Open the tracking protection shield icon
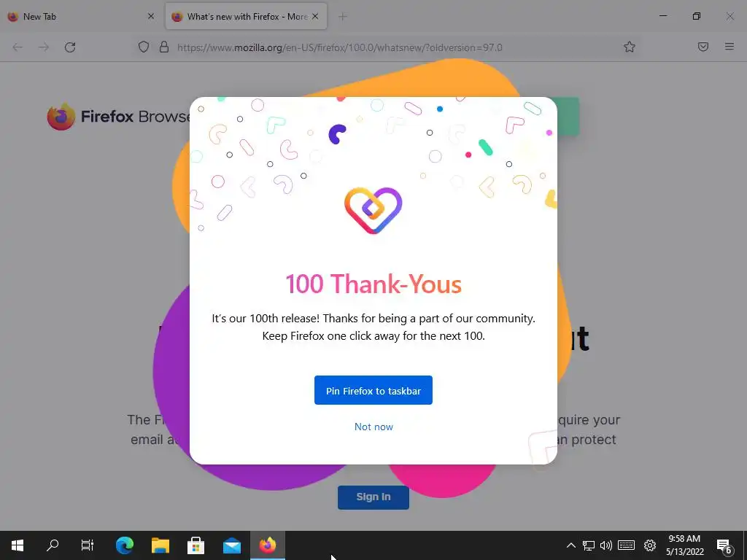This screenshot has width=747, height=560. [x=144, y=47]
